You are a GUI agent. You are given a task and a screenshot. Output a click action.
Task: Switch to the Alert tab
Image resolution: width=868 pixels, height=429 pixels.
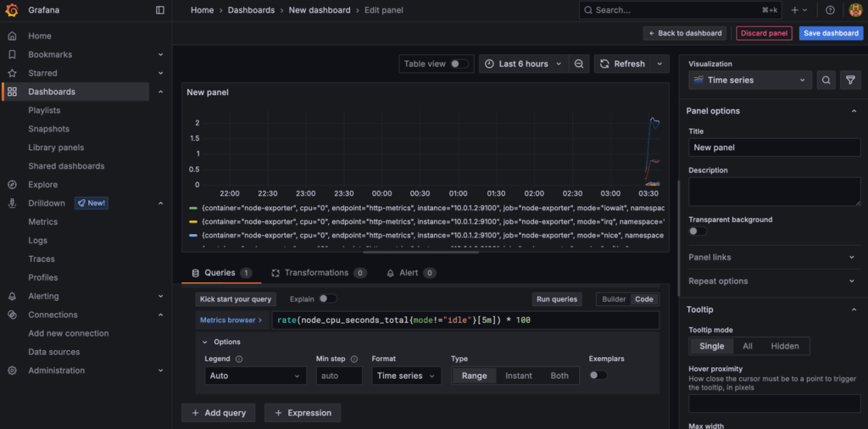tap(411, 273)
